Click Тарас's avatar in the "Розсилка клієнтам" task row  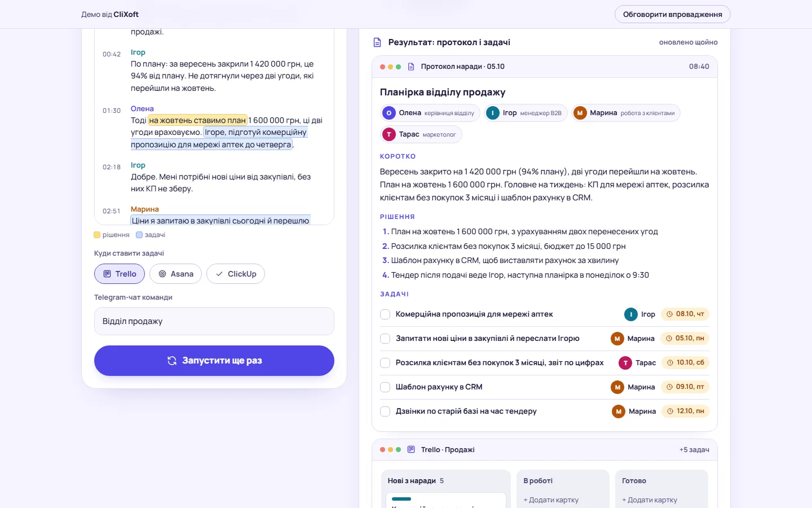tap(625, 363)
